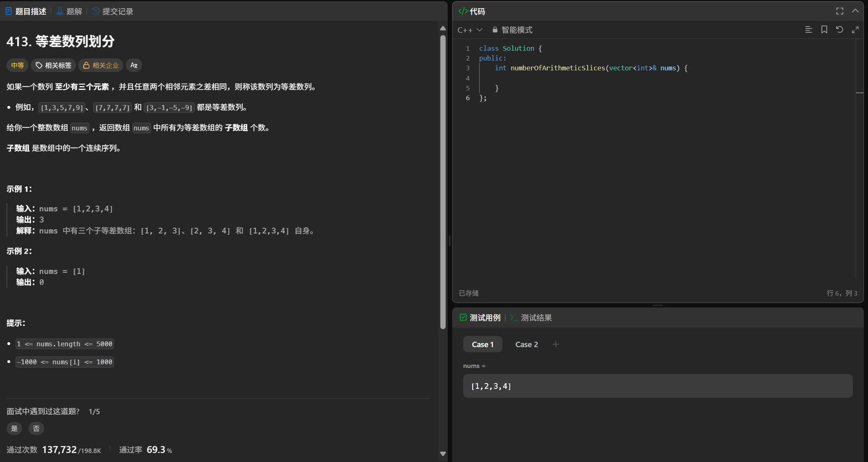Reset code with the undo arrow icon
This screenshot has width=868, height=462.
839,29
